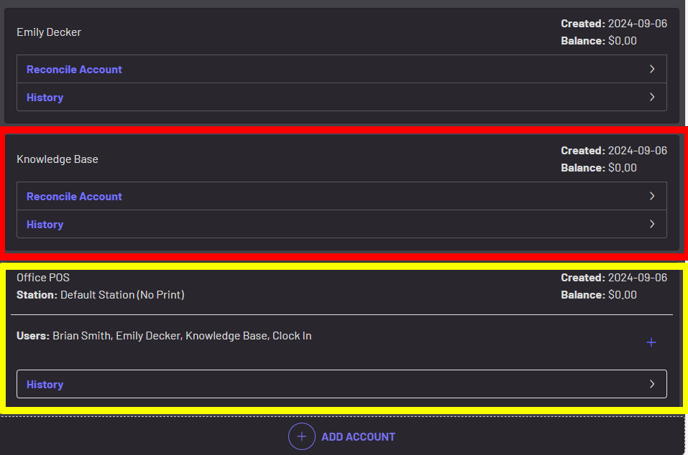Click the Default Station (No Print) label

coord(122,295)
